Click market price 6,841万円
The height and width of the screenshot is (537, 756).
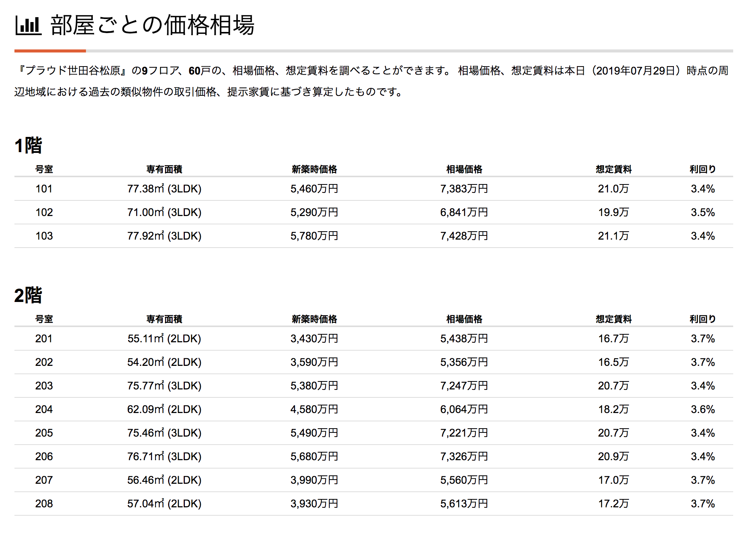(x=464, y=212)
